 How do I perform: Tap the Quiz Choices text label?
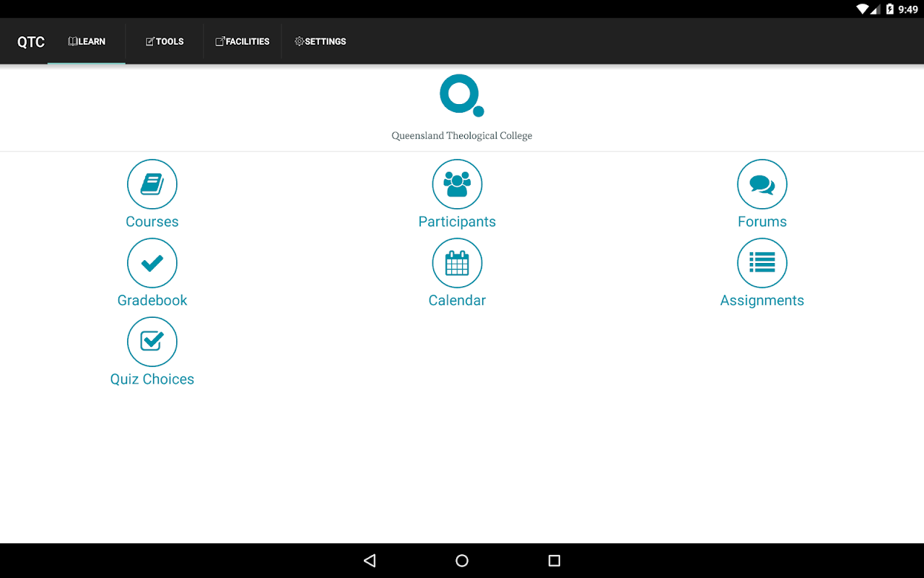pyautogui.click(x=152, y=379)
